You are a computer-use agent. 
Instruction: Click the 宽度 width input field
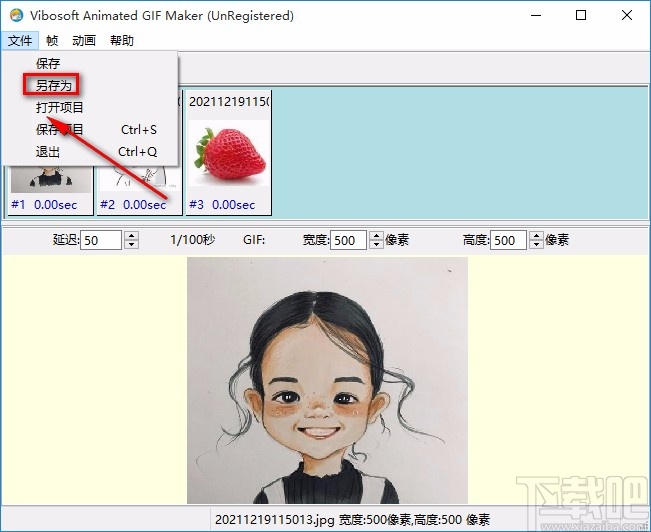click(348, 240)
